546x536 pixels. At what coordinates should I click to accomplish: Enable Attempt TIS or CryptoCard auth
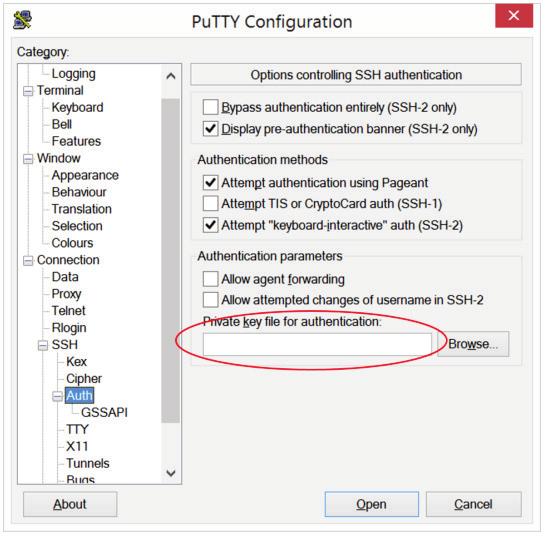coord(211,203)
